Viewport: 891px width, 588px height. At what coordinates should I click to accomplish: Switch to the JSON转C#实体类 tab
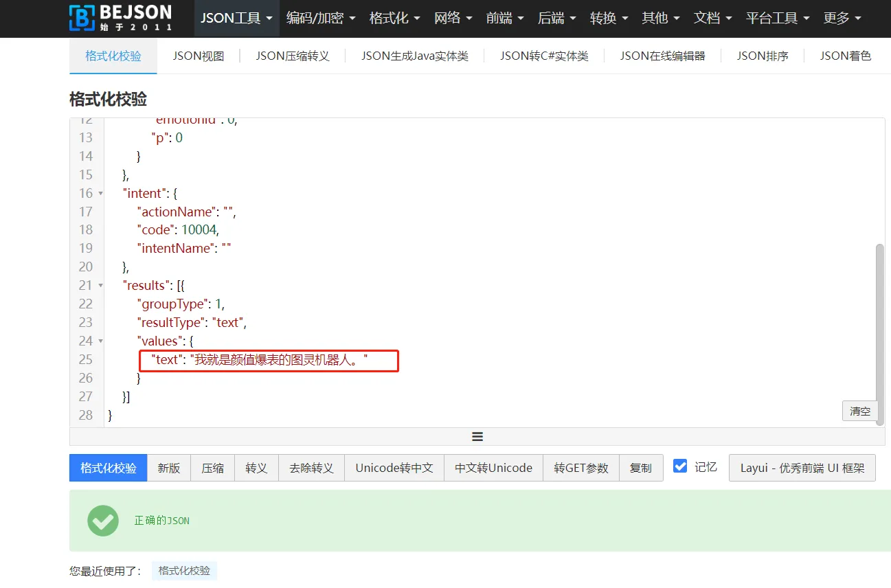544,56
